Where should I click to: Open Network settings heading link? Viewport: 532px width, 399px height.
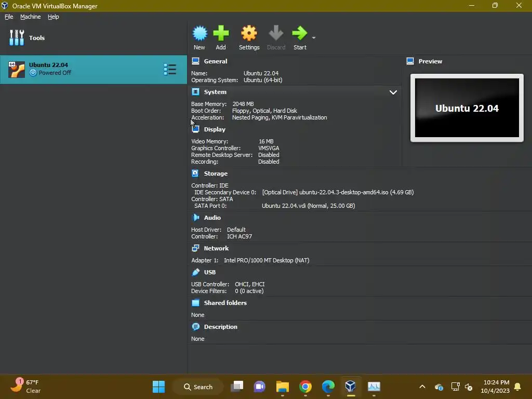tap(216, 248)
